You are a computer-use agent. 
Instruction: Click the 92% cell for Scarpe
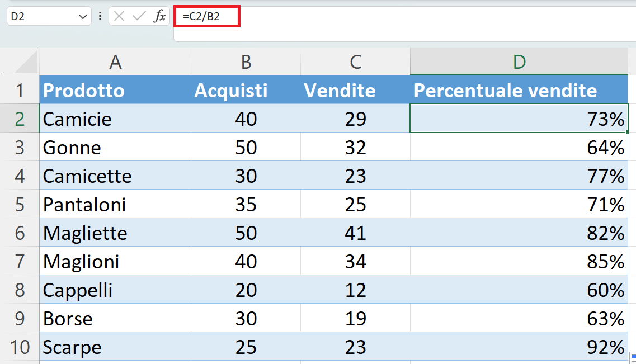click(x=519, y=347)
